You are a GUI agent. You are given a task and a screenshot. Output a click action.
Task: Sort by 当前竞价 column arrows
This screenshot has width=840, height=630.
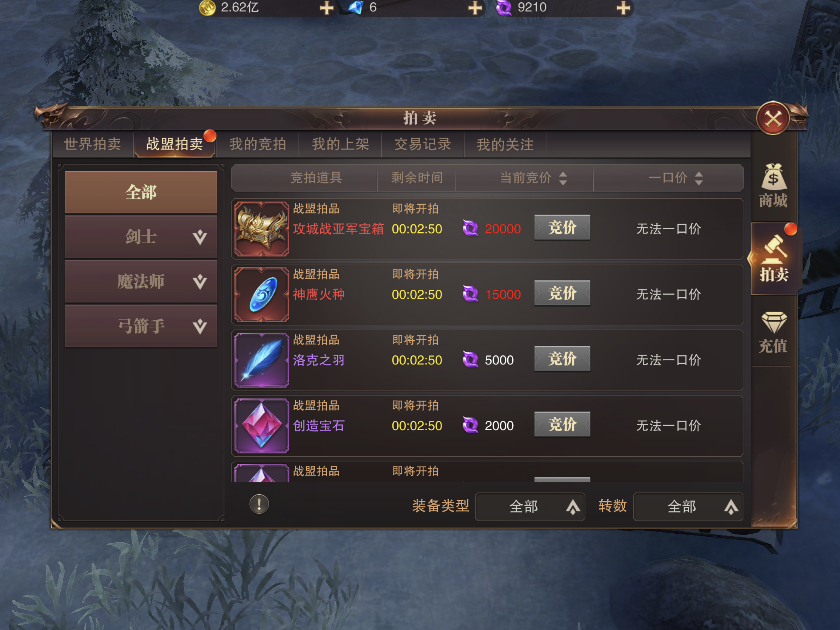click(563, 178)
